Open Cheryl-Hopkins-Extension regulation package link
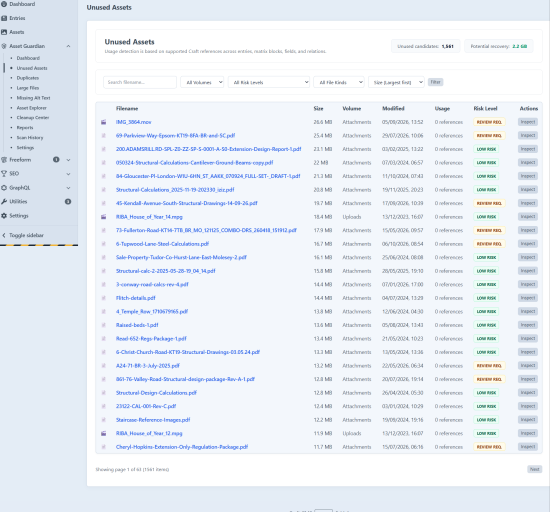Viewport: 550px width, 512px height. (x=182, y=447)
